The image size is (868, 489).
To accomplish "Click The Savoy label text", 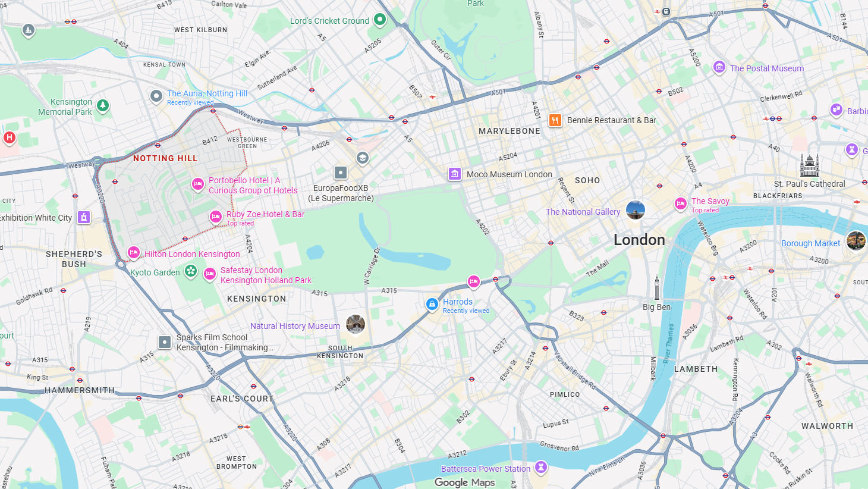I will [x=710, y=201].
